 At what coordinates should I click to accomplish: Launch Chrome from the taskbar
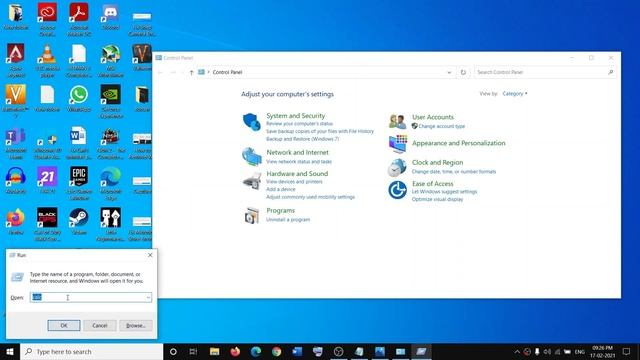(276, 351)
